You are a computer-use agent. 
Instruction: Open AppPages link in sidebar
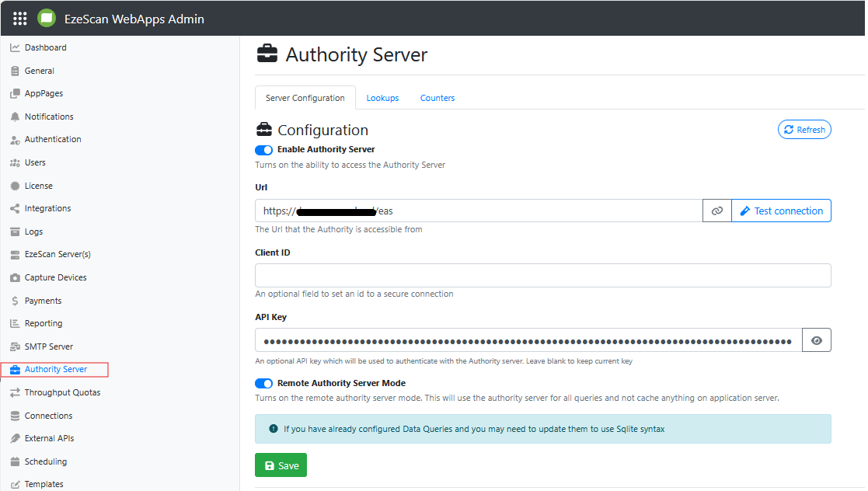point(44,93)
